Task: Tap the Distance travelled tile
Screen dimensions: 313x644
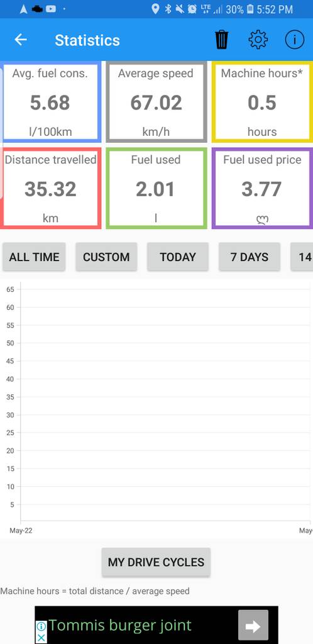Action: click(x=50, y=188)
